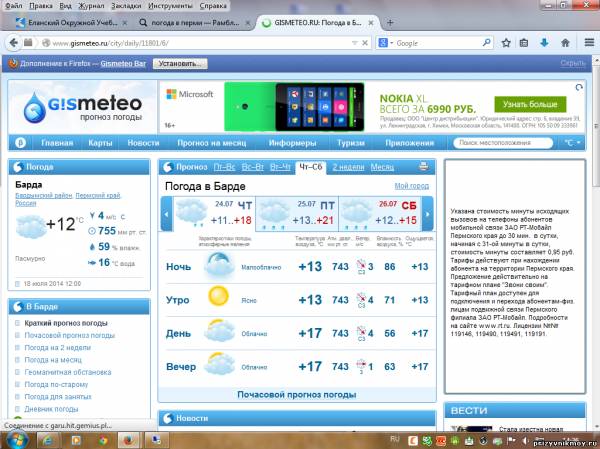Open the bookmark star icon
Image resolution: width=600 pixels, height=449 pixels.
[x=506, y=43]
